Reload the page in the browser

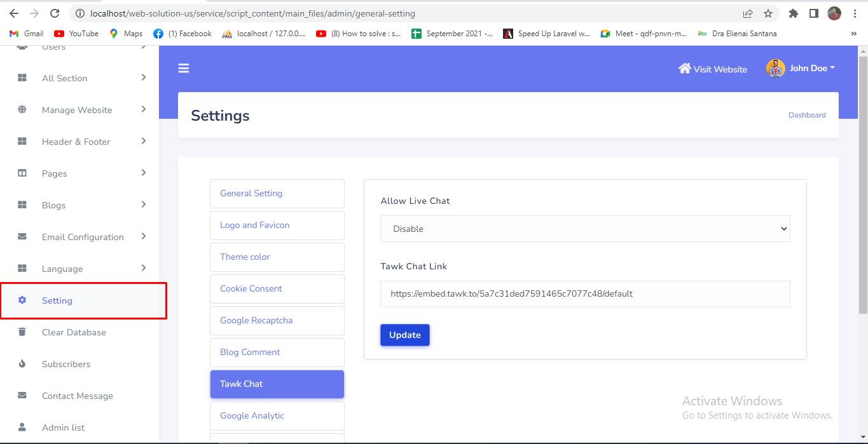tap(55, 13)
